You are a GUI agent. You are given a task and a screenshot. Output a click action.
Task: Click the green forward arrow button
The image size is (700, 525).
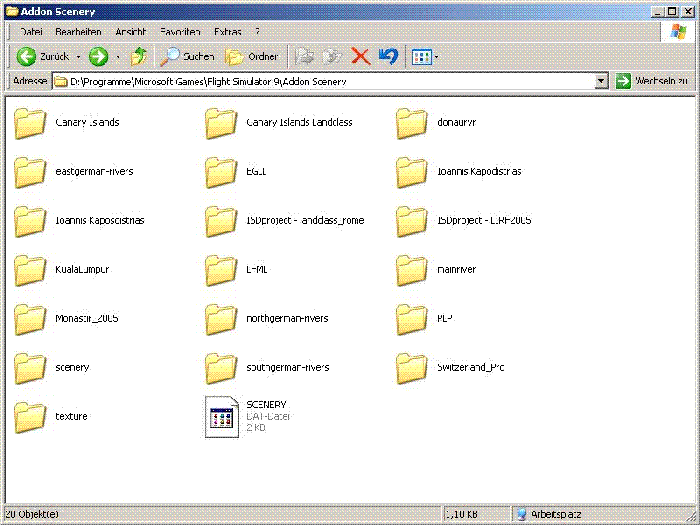[98, 57]
